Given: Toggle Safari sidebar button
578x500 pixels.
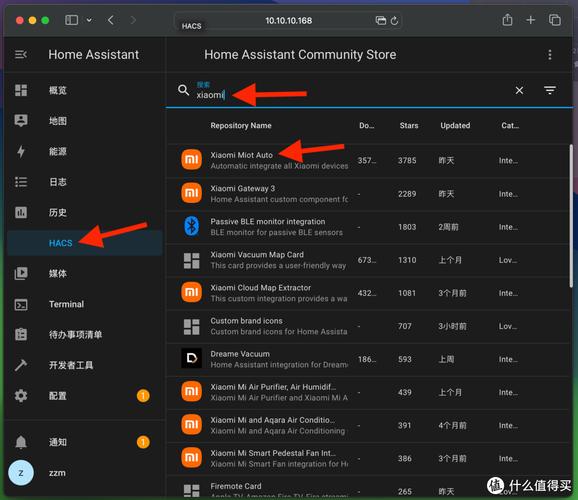Looking at the screenshot, I should click(71, 20).
